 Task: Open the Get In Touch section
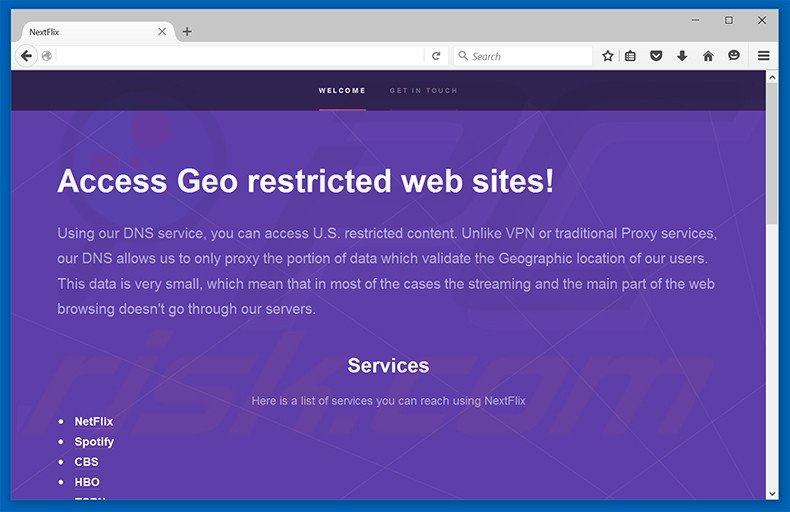click(x=423, y=91)
